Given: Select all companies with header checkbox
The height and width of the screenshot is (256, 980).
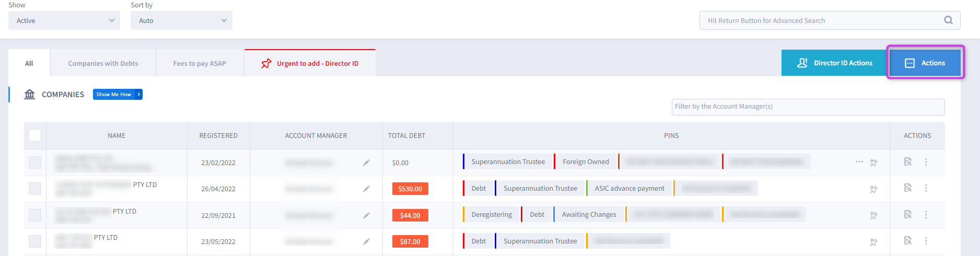Looking at the screenshot, I should (35, 135).
